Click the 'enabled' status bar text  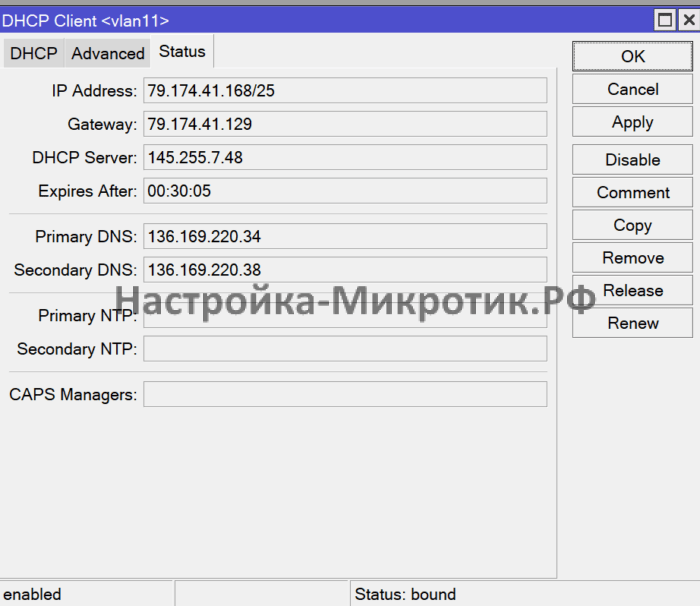pyautogui.click(x=32, y=594)
